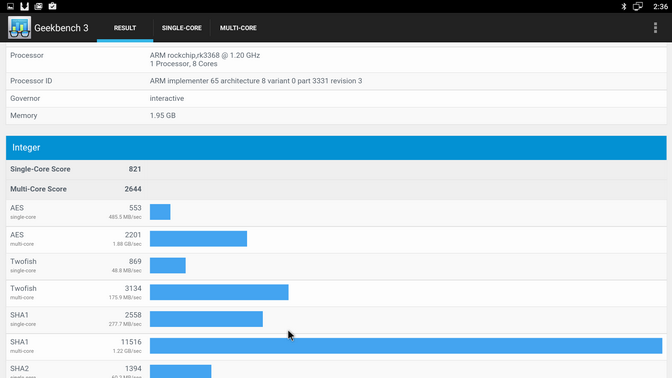The width and height of the screenshot is (672, 378).
Task: Open the photo gallery notification icon in status bar
Action: pos(38,6)
